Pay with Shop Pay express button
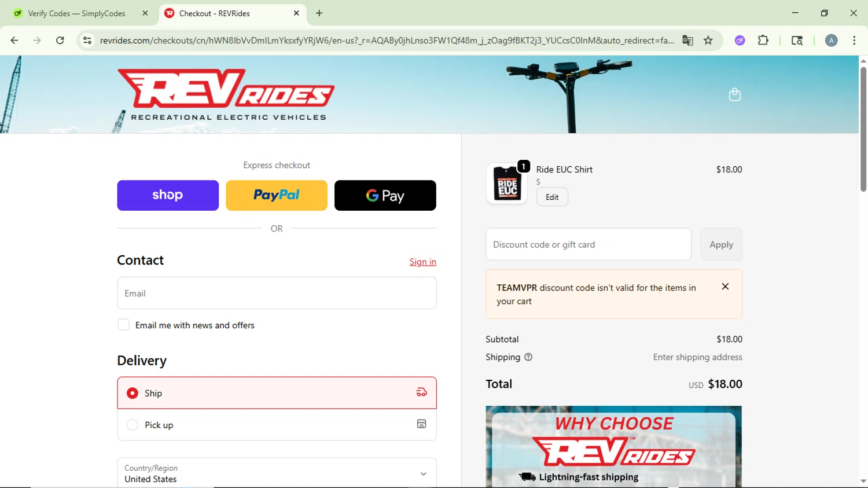This screenshot has width=868, height=488. (168, 195)
